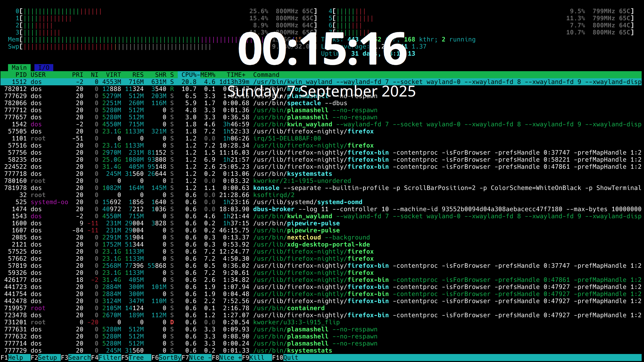Select the Main tab

19,67
